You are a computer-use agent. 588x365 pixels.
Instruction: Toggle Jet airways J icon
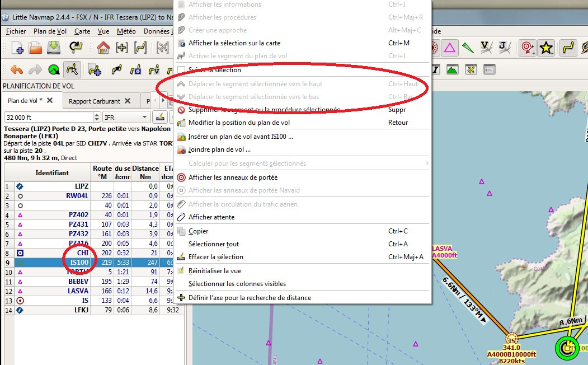click(x=505, y=48)
